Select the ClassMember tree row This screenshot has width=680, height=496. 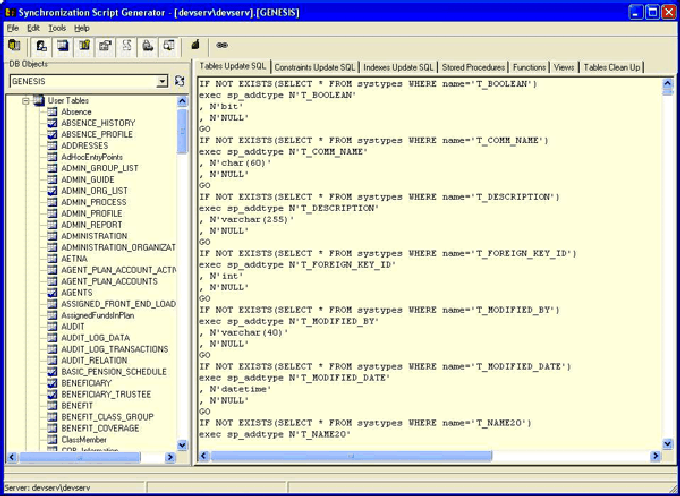(84, 440)
